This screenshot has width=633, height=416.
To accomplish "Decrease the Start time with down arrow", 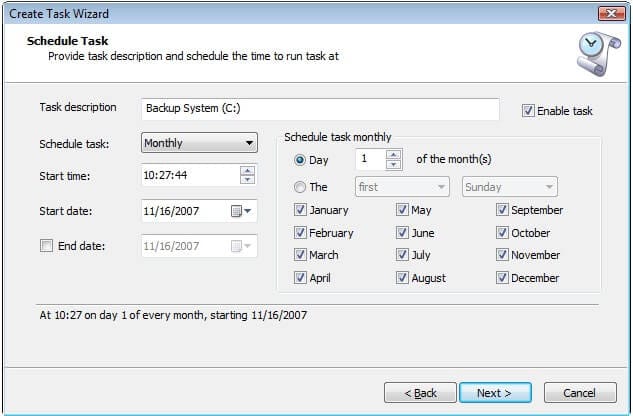I will coord(247,180).
